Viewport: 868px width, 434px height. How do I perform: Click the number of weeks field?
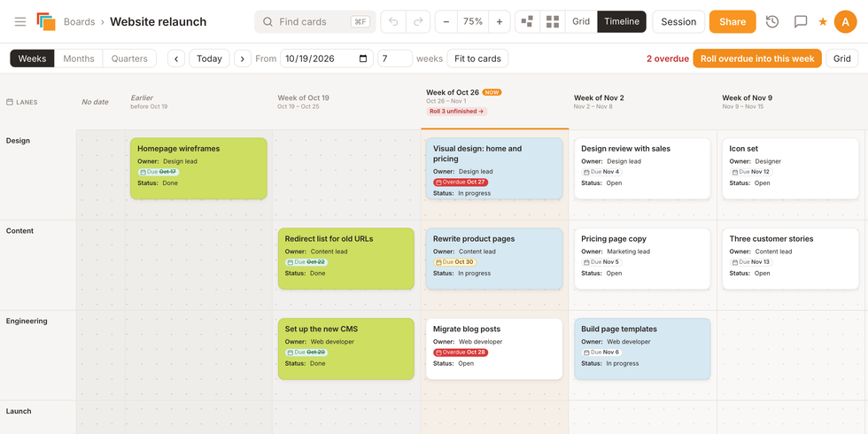click(x=395, y=58)
